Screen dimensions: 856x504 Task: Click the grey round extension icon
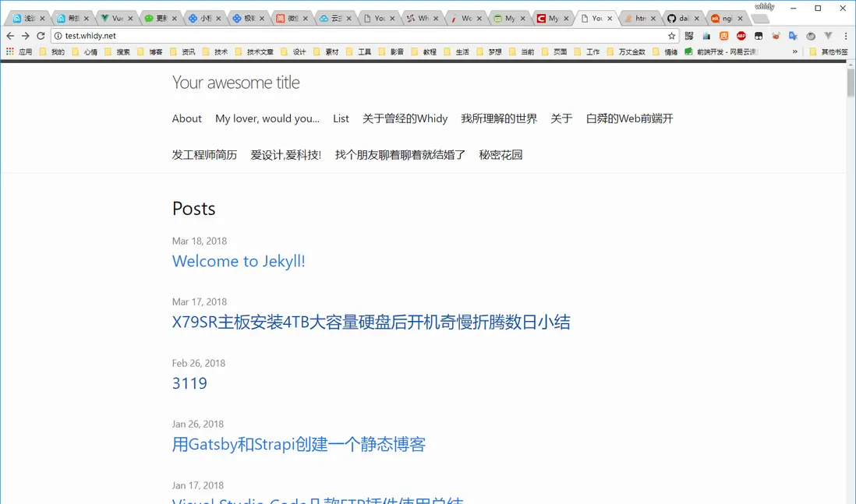pos(811,36)
